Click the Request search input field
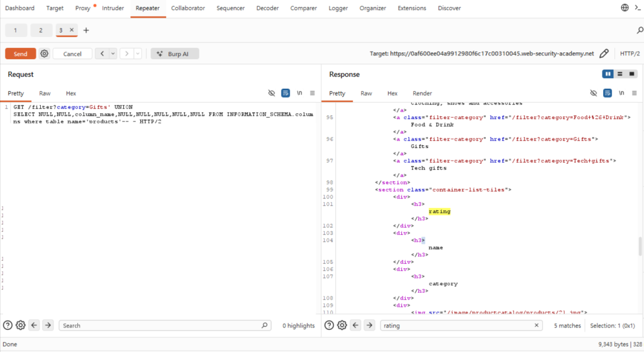 (x=165, y=326)
